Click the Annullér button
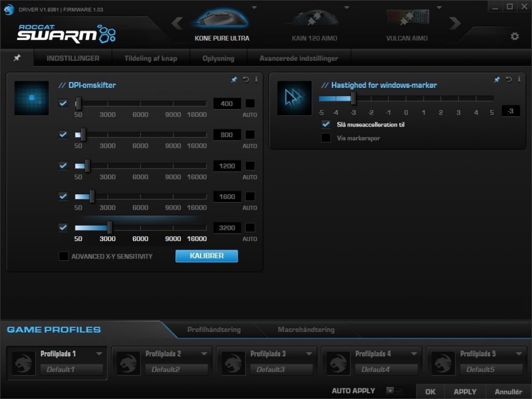This screenshot has height=399, width=532. [x=508, y=392]
